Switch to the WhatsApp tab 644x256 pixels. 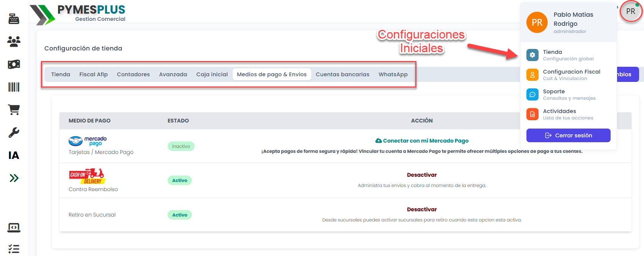tap(393, 74)
